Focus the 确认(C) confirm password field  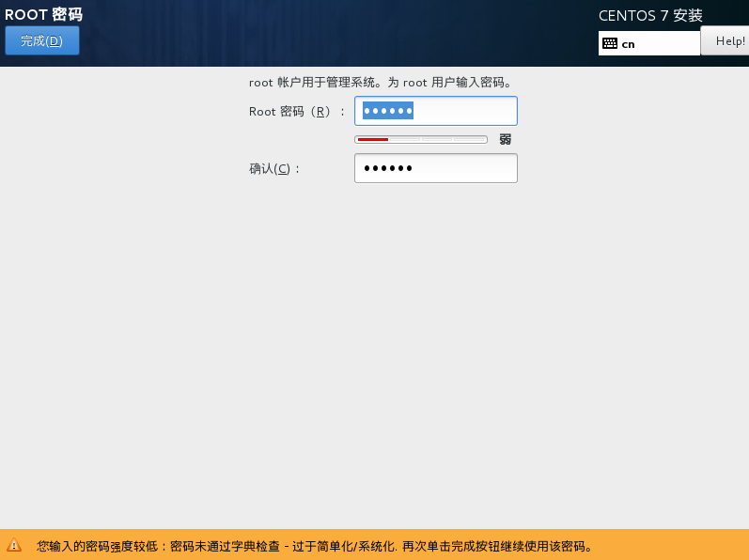coord(436,168)
